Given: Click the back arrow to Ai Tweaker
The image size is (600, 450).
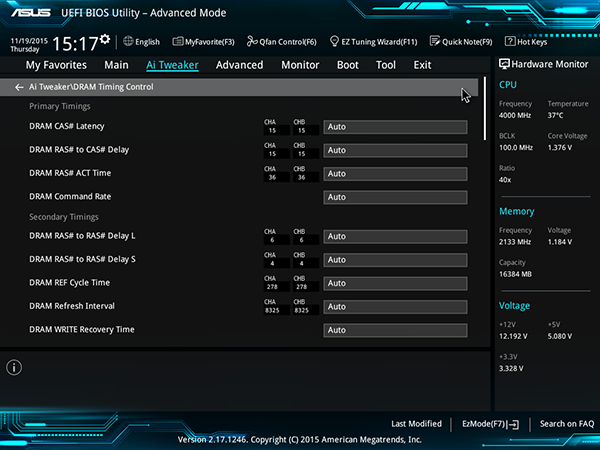Looking at the screenshot, I should [x=19, y=87].
